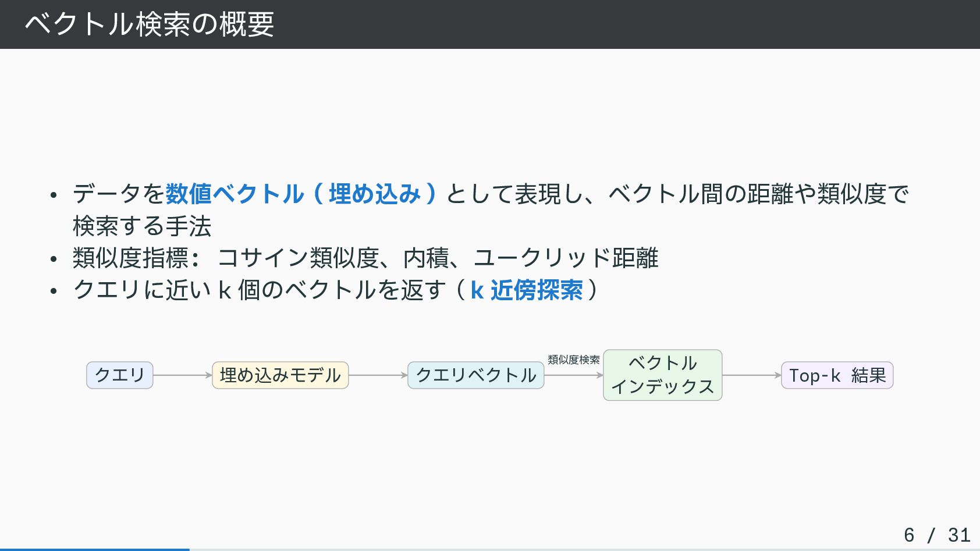Click the blue filled part of progress bar
Viewport: 980px width, 551px height.
pos(94,549)
